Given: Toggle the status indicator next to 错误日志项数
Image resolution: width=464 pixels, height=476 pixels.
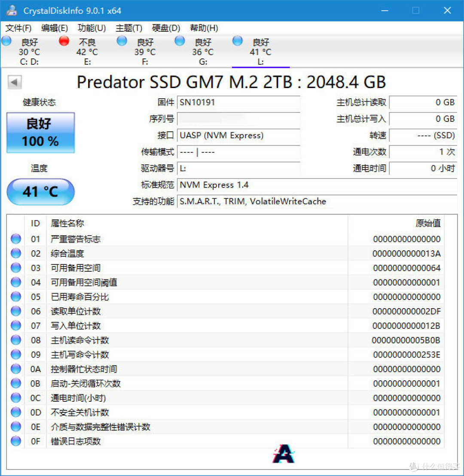Looking at the screenshot, I should 15,441.
